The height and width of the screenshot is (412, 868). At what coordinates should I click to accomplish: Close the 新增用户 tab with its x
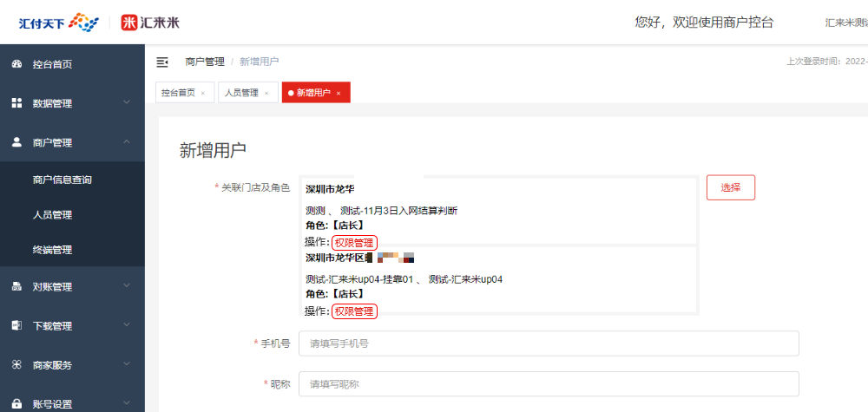339,94
